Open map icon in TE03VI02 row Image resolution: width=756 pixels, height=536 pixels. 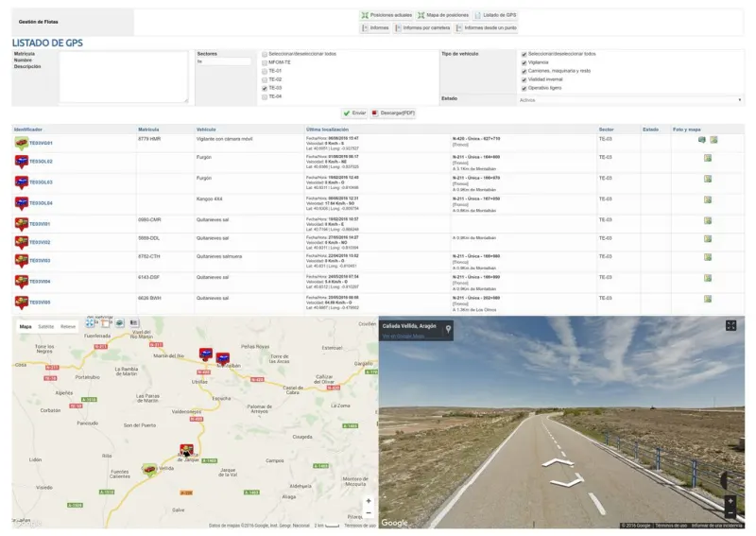708,239
